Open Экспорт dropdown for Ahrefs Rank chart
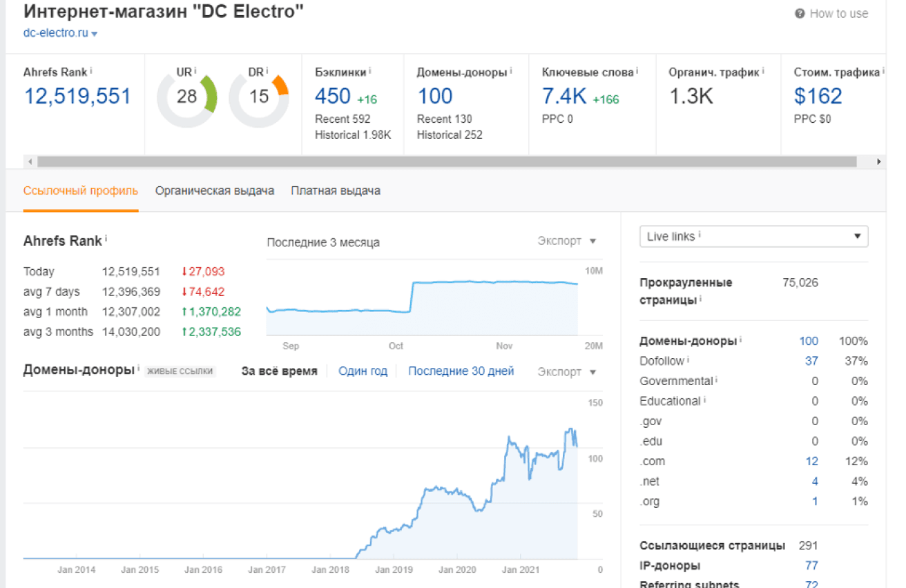The image size is (906, 588). (x=567, y=241)
